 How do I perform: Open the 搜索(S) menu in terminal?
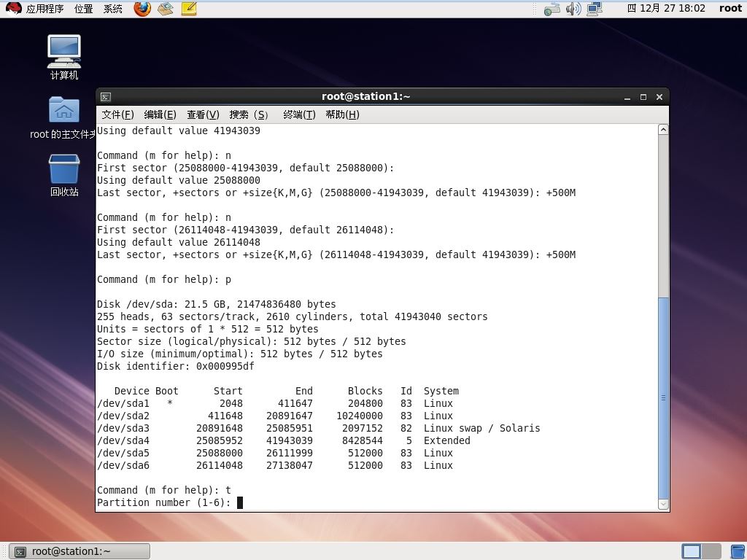click(x=249, y=114)
